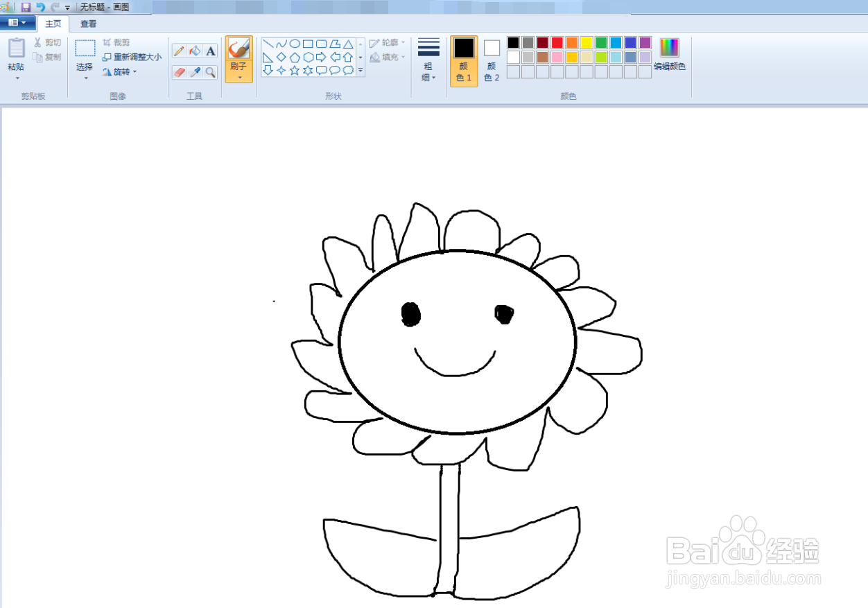This screenshot has height=608, width=868.
Task: Pick the yellow color swatch
Action: (587, 42)
